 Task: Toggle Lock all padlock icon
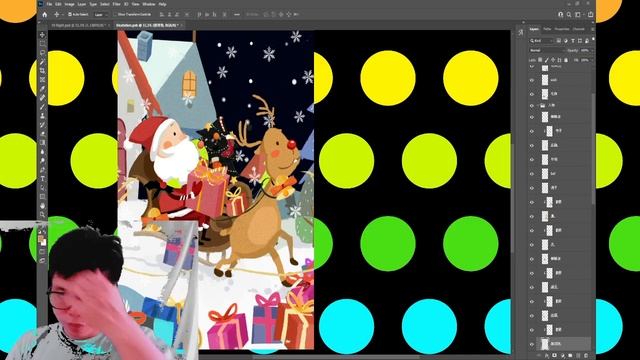pos(566,60)
